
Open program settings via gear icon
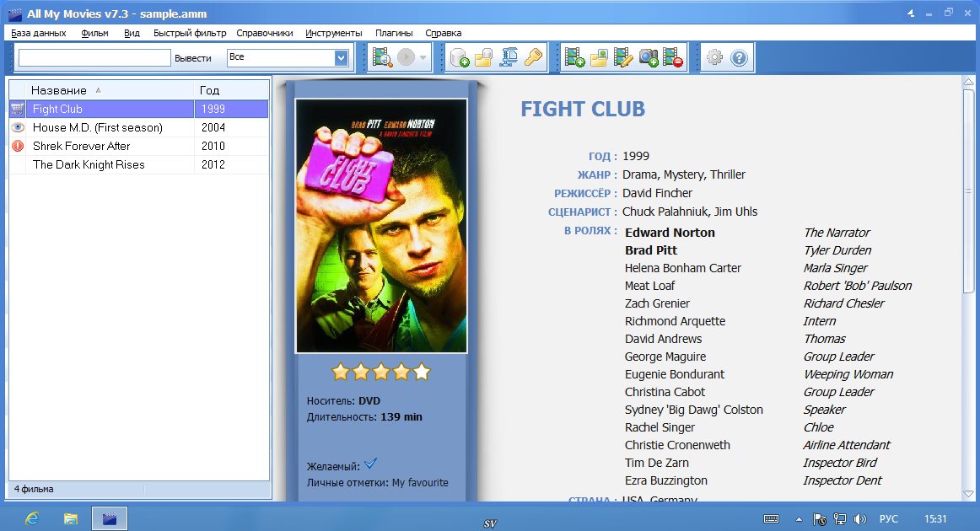click(714, 57)
